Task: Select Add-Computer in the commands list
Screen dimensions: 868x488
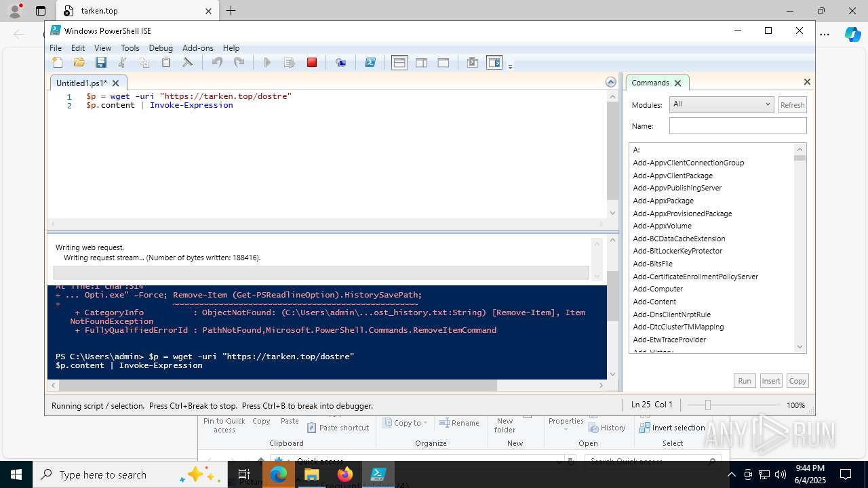Action: coord(658,289)
